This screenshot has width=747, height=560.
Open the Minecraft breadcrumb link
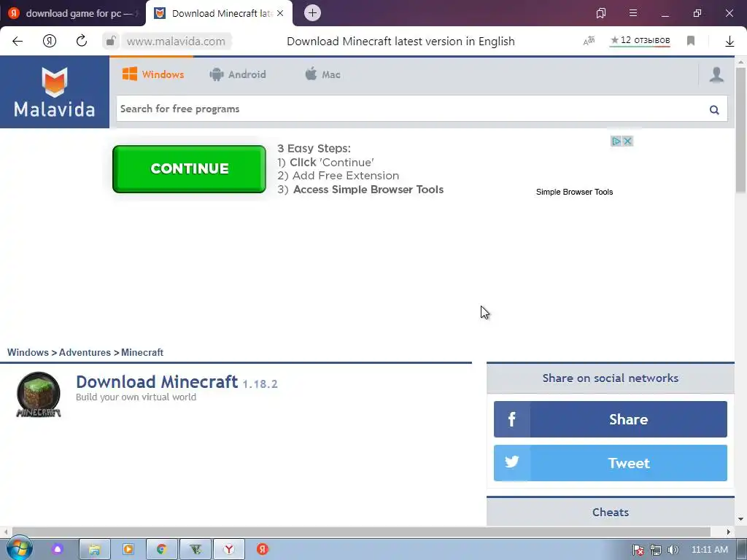[142, 352]
